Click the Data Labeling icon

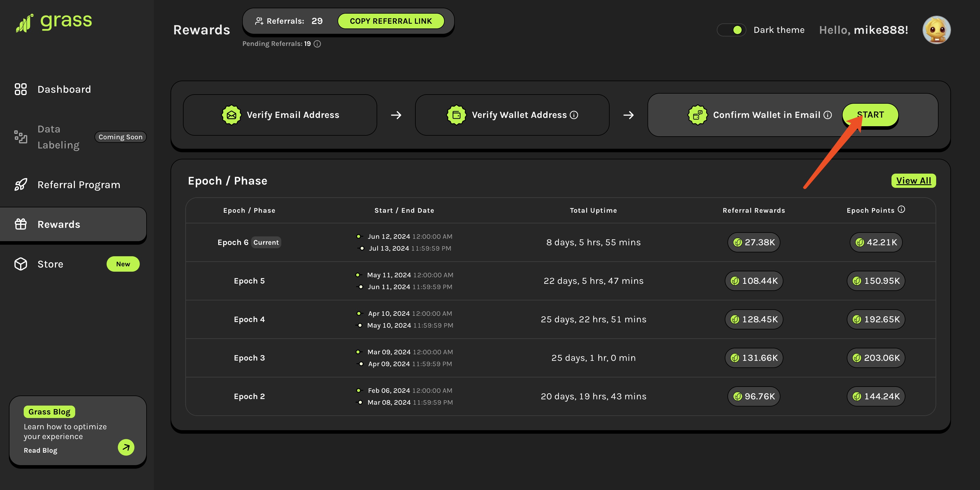pyautogui.click(x=20, y=137)
